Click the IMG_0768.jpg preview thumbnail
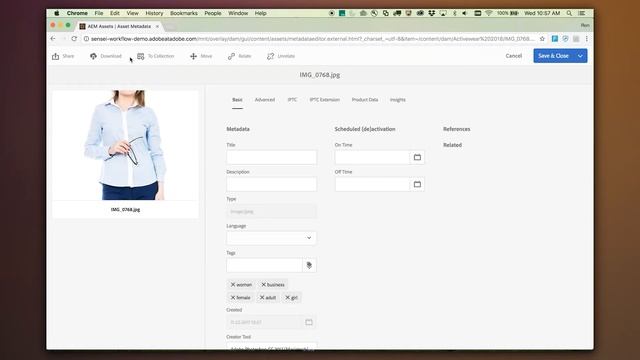Viewport: 640px width, 360px height. click(126, 145)
